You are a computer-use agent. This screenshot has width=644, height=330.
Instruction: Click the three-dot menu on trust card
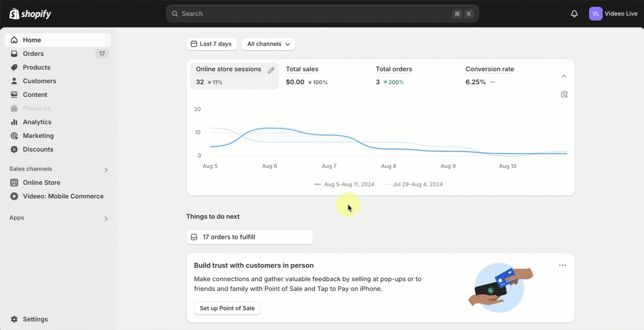(562, 266)
